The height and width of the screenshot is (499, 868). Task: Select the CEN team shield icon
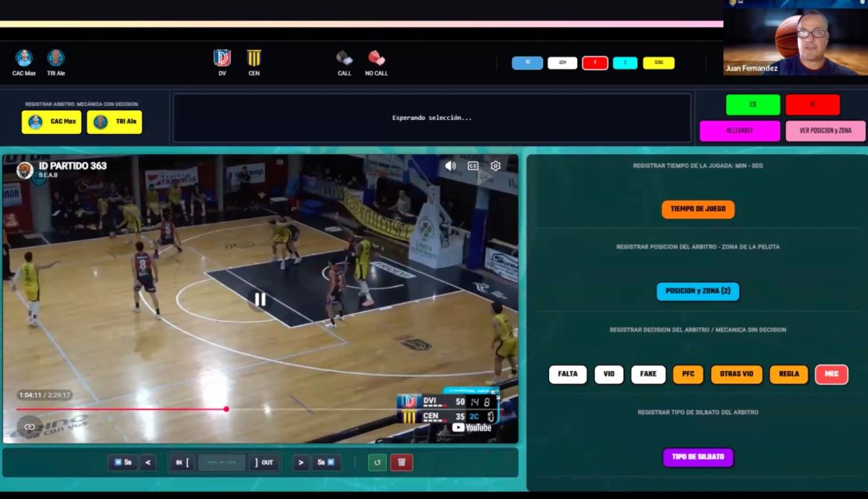click(x=254, y=59)
